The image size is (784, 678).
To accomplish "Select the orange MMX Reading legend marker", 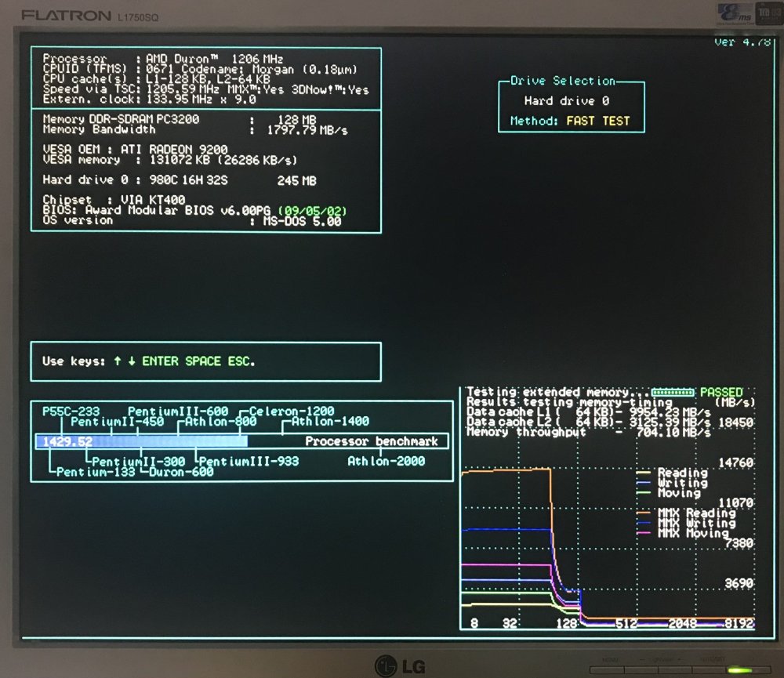I will 644,513.
